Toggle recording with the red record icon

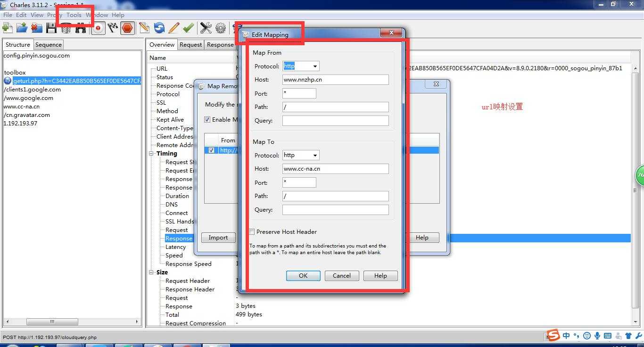point(98,28)
